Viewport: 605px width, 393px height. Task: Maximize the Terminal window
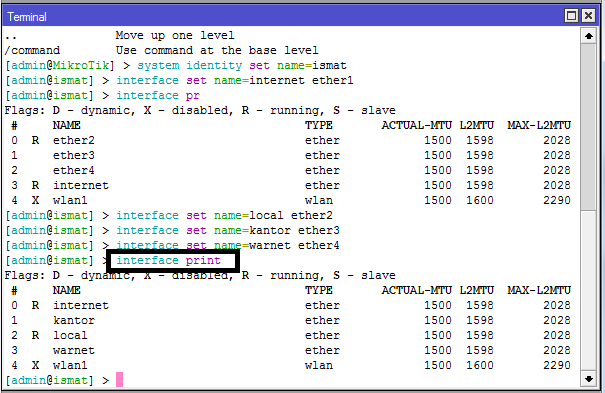(571, 16)
